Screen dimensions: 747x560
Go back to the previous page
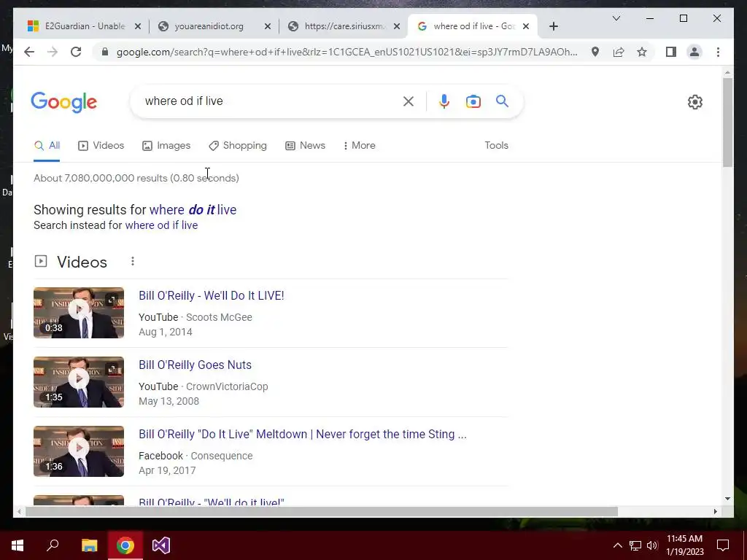[x=29, y=52]
